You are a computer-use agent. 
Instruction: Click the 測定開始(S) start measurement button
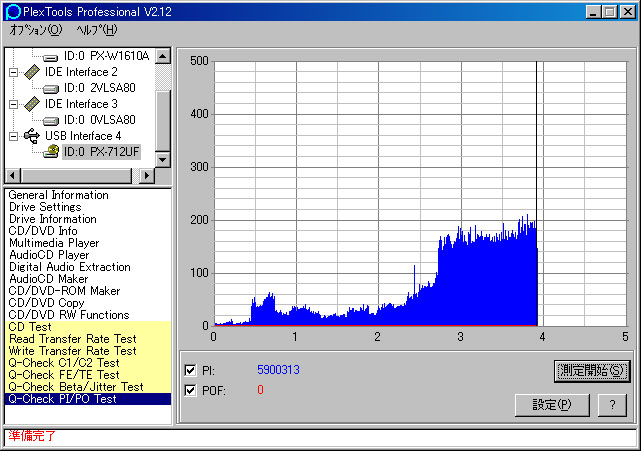pyautogui.click(x=592, y=371)
